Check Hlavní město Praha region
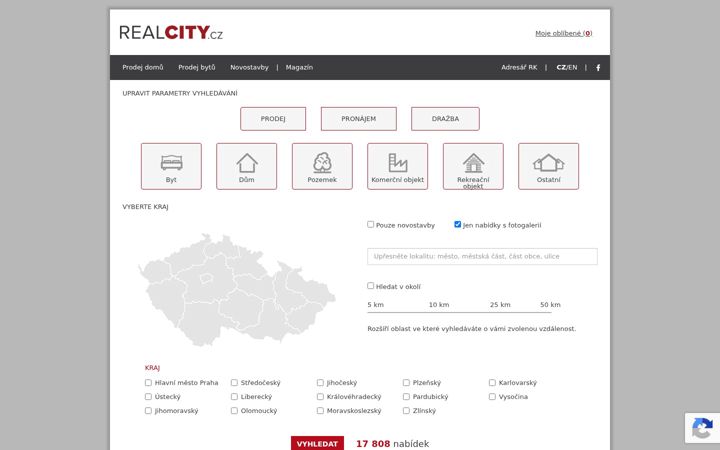The width and height of the screenshot is (720, 450). (x=148, y=382)
